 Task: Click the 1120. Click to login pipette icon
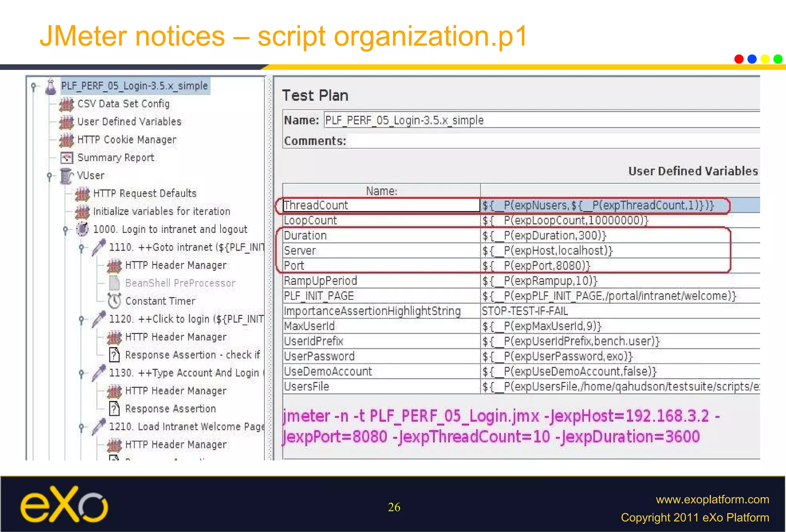pyautogui.click(x=99, y=319)
